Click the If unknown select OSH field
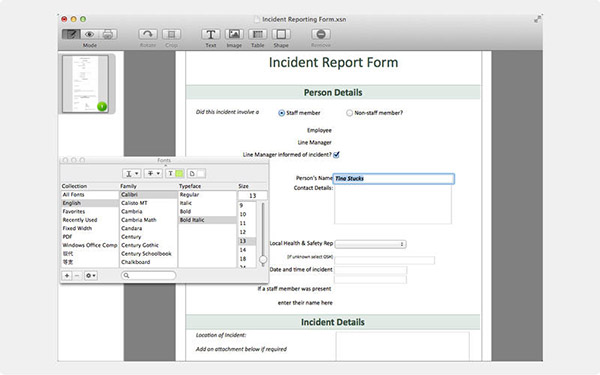Viewport: 600px width, 375px height. coord(385,261)
